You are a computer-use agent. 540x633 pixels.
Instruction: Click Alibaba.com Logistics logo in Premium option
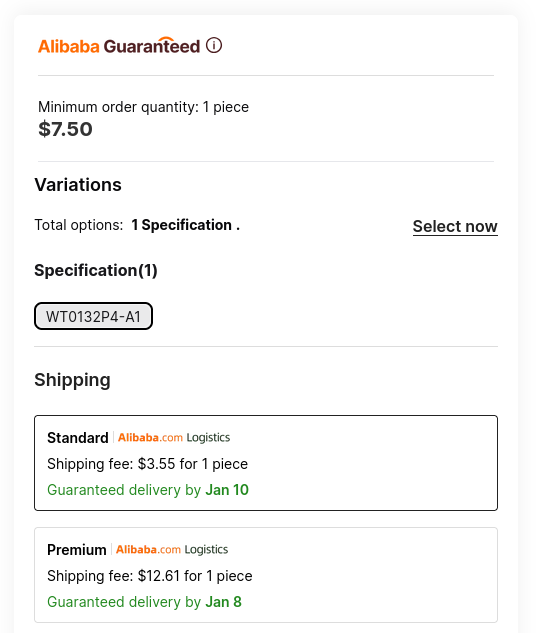(172, 549)
